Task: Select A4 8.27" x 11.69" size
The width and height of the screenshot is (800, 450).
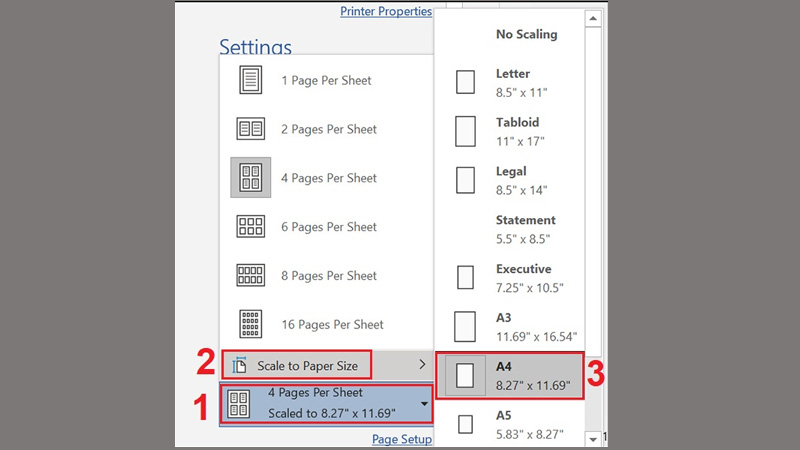Action: tap(509, 376)
